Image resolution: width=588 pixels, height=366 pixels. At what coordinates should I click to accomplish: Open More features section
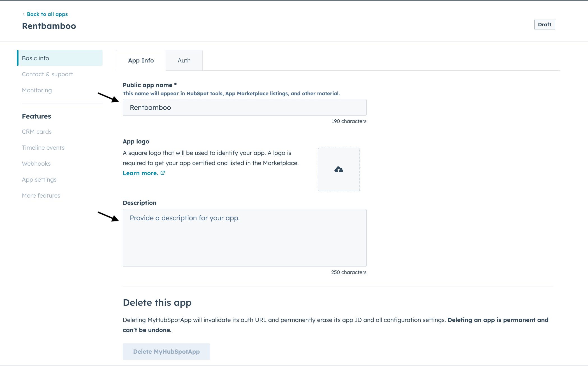tap(41, 196)
